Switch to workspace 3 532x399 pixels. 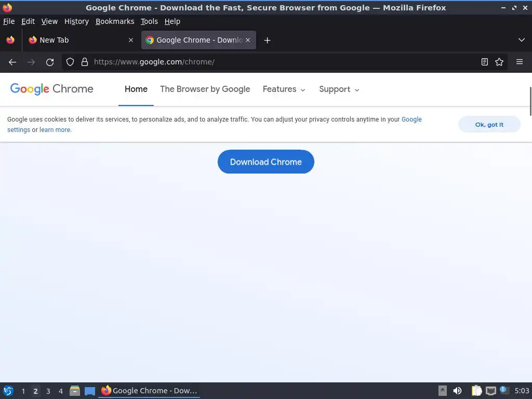click(48, 391)
